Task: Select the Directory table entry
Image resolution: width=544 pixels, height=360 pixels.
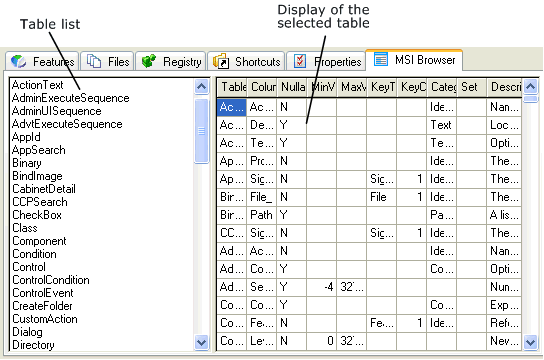Action: 33,345
